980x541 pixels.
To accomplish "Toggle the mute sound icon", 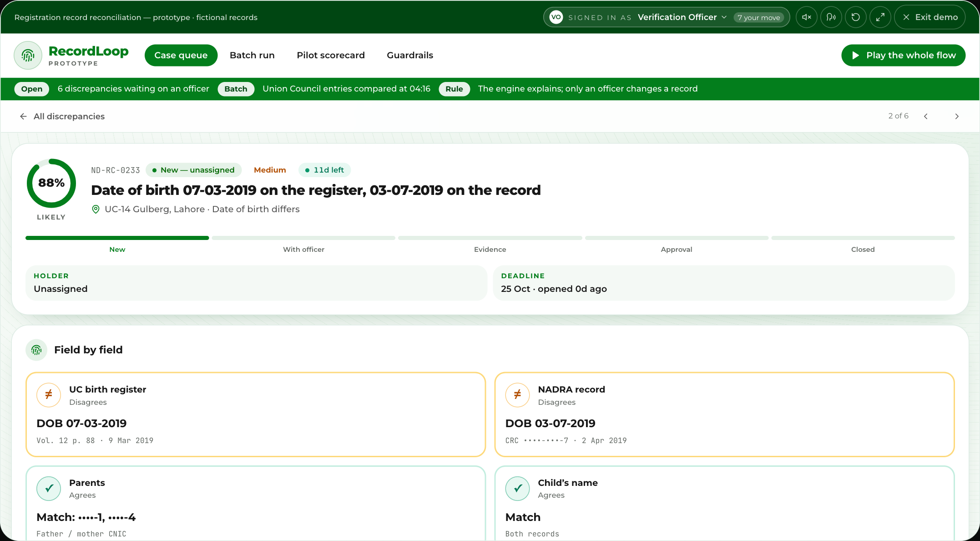I will [807, 17].
